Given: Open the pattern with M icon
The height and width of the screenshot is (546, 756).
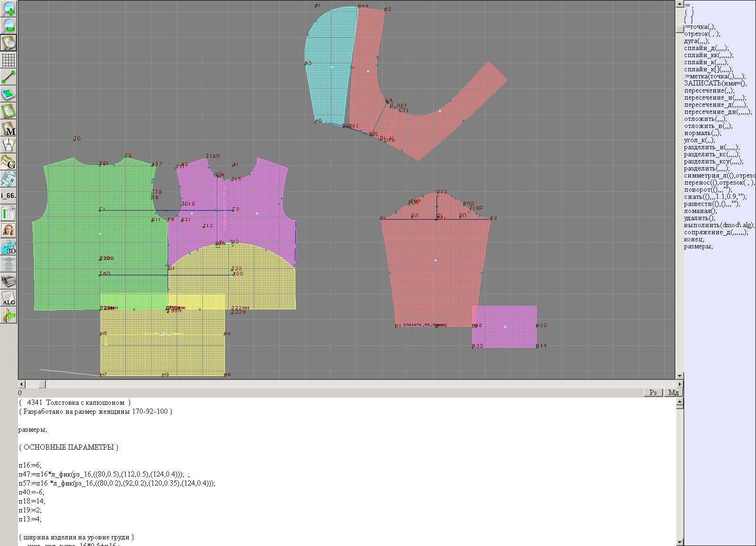Looking at the screenshot, I should (9, 128).
